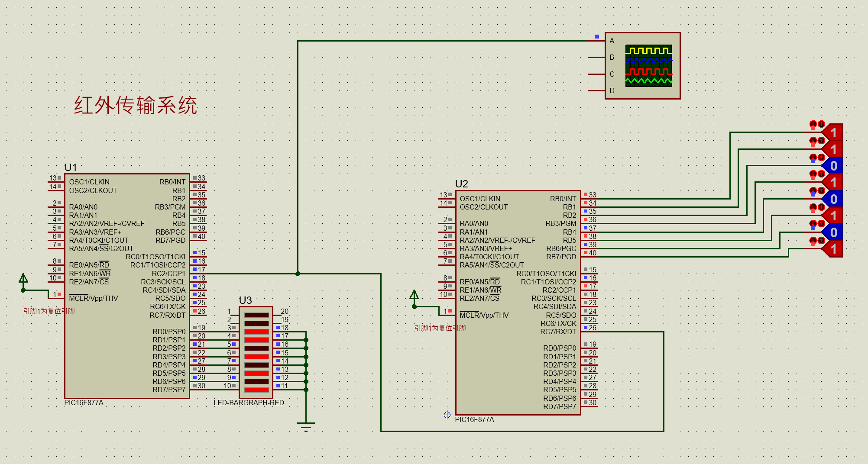Select the U2 PIC16F877A microcontroller body

coord(518,303)
